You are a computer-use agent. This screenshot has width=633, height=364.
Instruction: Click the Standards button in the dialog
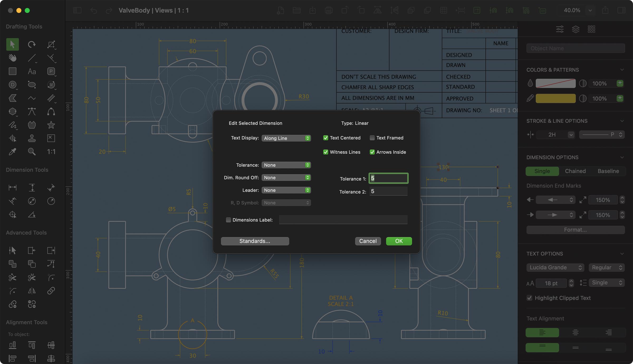coord(255,241)
